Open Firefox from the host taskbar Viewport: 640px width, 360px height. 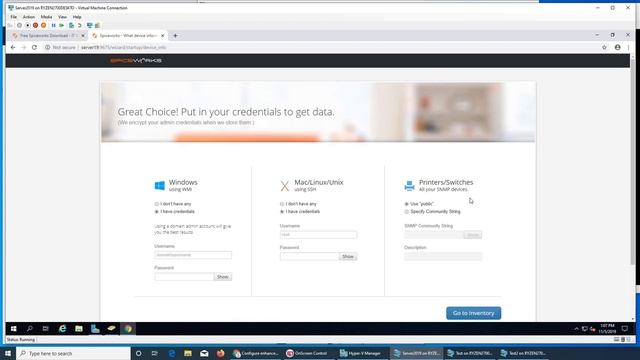tap(220, 353)
